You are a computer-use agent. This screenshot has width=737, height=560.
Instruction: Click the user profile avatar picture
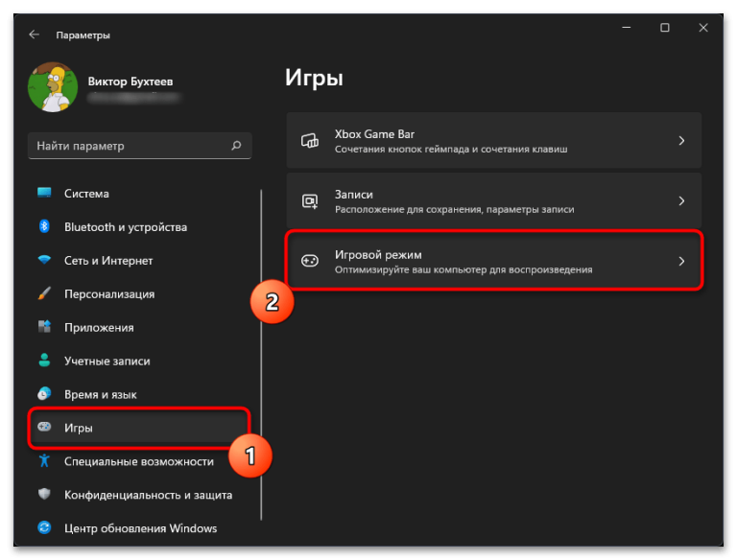click(53, 87)
